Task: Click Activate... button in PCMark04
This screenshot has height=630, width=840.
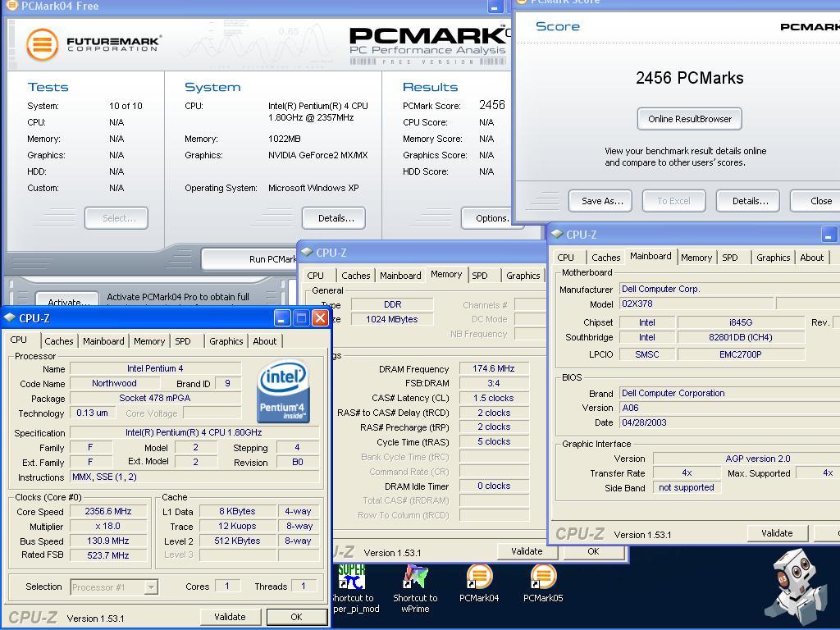Action: pos(67,300)
